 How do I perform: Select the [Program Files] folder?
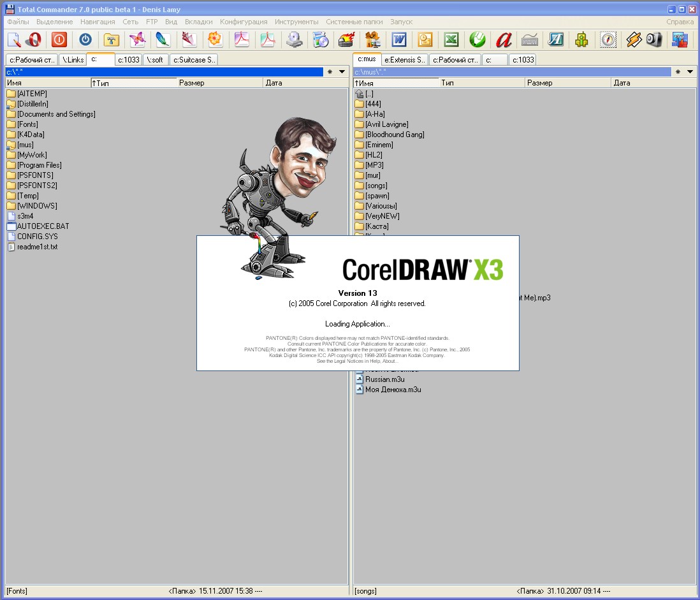[34, 165]
